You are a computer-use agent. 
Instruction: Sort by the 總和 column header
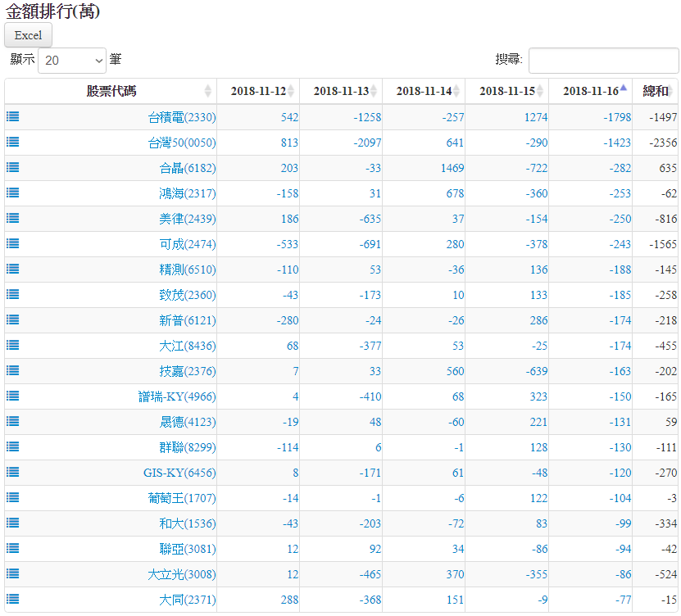click(656, 91)
